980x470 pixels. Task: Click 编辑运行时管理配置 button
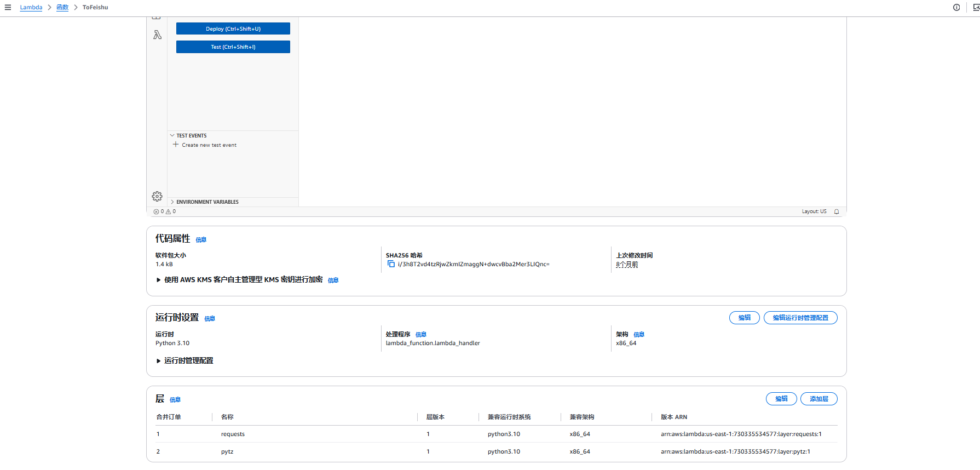800,318
